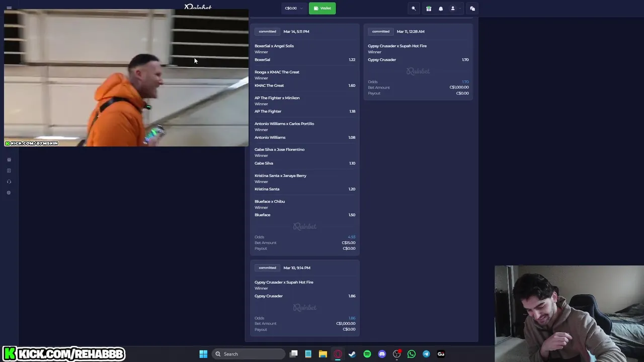This screenshot has width=644, height=362.
Task: Click odds value 1.86 in Mar 10 bet
Action: point(352,318)
